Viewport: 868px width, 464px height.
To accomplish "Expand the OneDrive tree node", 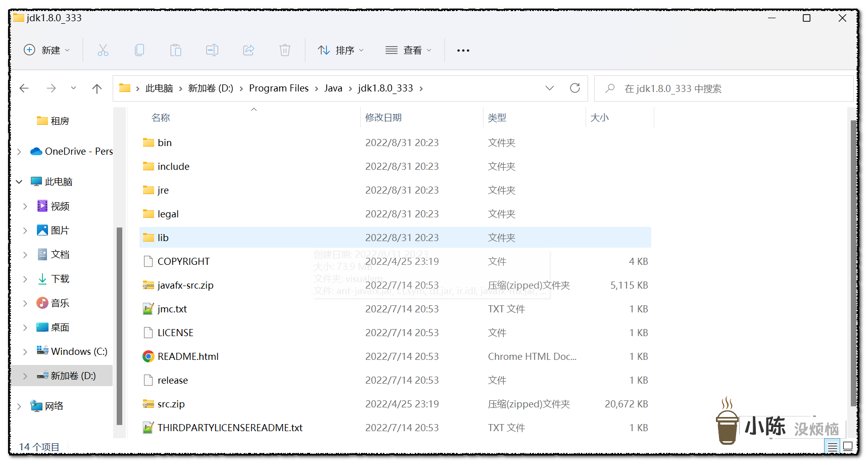I will (19, 152).
